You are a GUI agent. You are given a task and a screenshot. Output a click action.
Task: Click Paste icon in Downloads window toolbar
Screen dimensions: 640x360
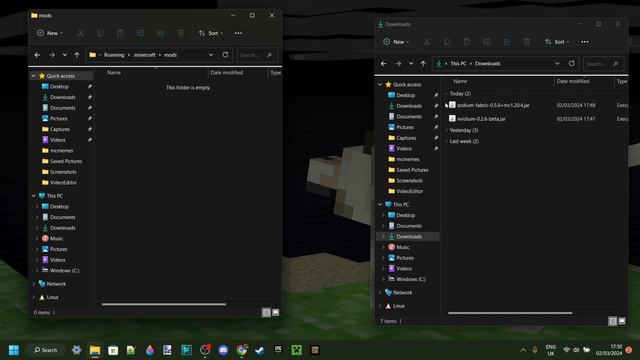pos(467,42)
